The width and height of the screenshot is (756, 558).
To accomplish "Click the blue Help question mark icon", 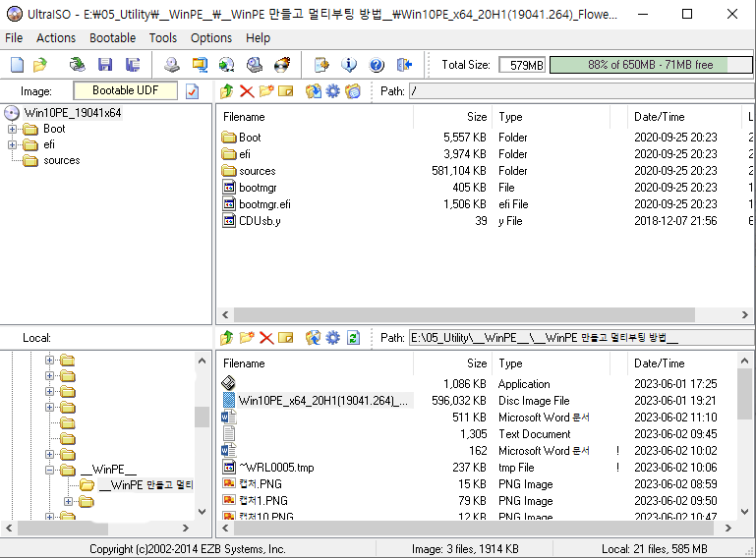I will 377,65.
